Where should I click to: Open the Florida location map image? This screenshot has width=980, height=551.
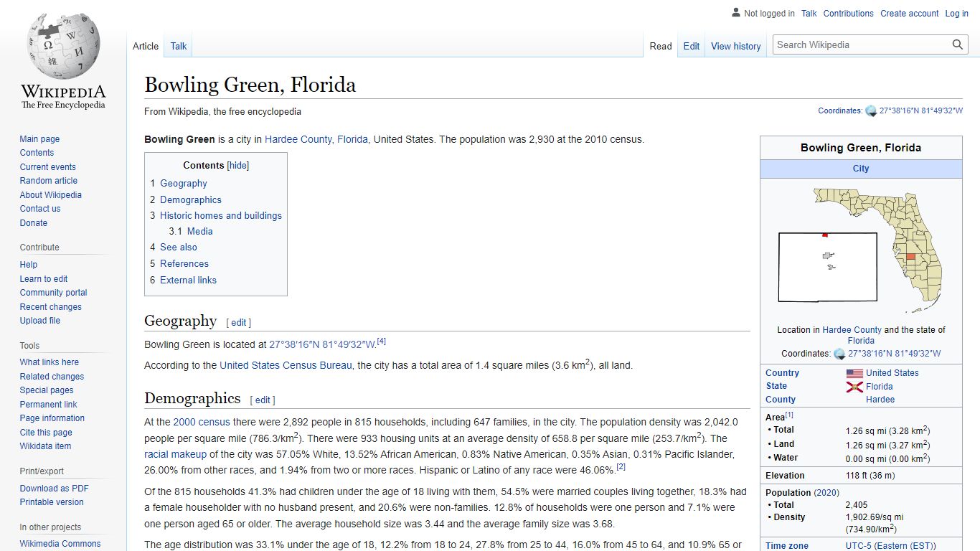[x=861, y=250]
